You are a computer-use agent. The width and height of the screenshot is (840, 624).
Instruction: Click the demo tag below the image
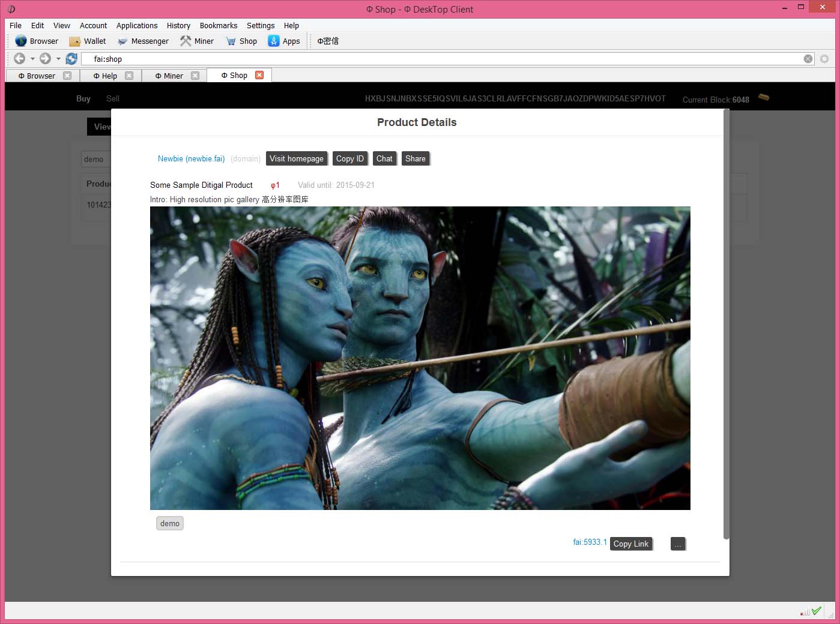point(170,523)
